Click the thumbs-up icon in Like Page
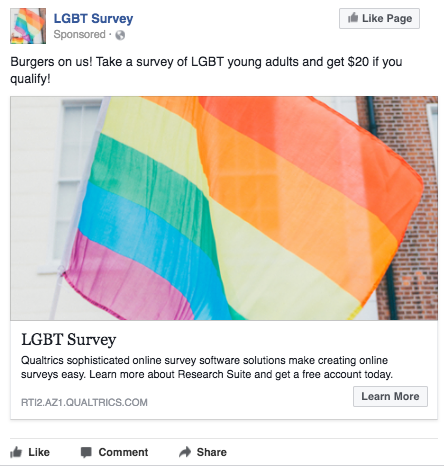The width and height of the screenshot is (444, 466). click(x=353, y=18)
